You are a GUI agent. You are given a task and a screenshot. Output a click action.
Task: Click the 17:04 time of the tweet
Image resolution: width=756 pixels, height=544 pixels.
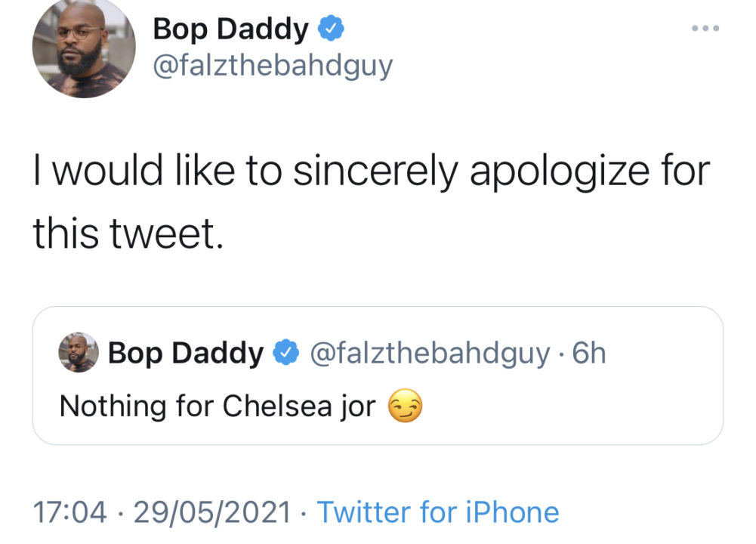(x=69, y=512)
